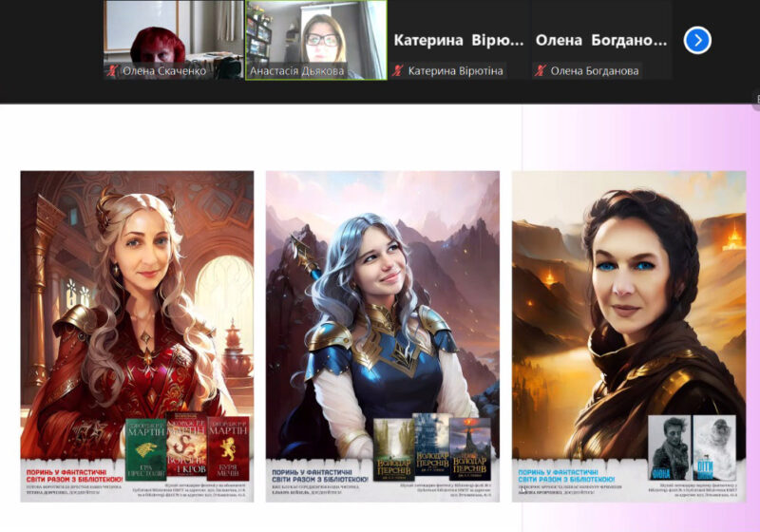Click the Анастасія Дьякова name label

pos(295,71)
